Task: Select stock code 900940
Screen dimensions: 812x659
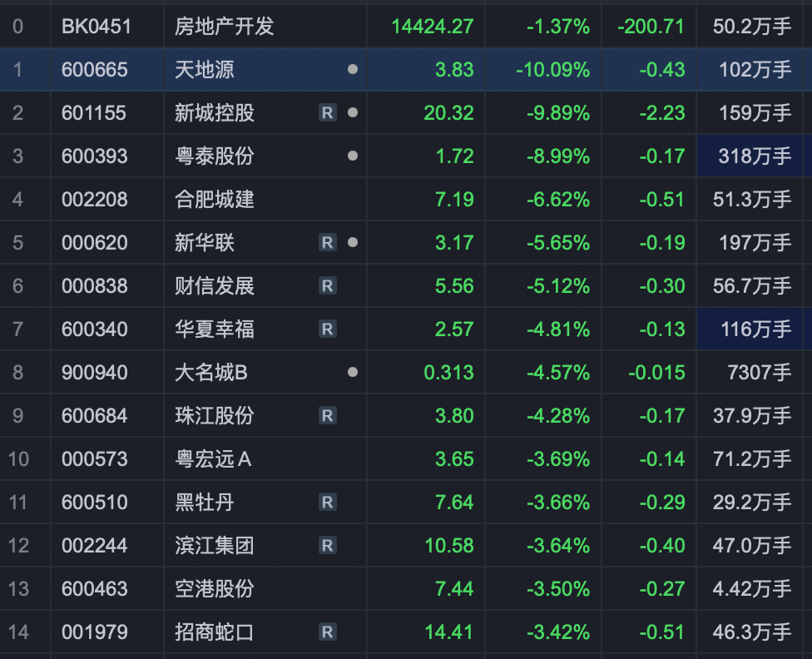Action: (94, 373)
